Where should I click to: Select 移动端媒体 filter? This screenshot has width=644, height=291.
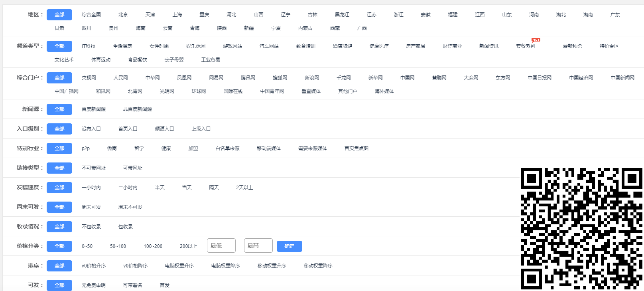pos(269,148)
